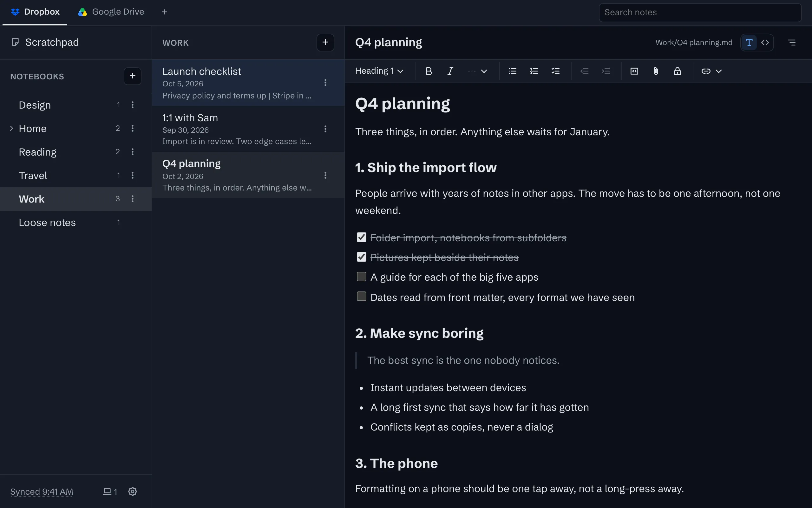This screenshot has width=812, height=508.
Task: Expand the Home notebook
Action: [11, 128]
